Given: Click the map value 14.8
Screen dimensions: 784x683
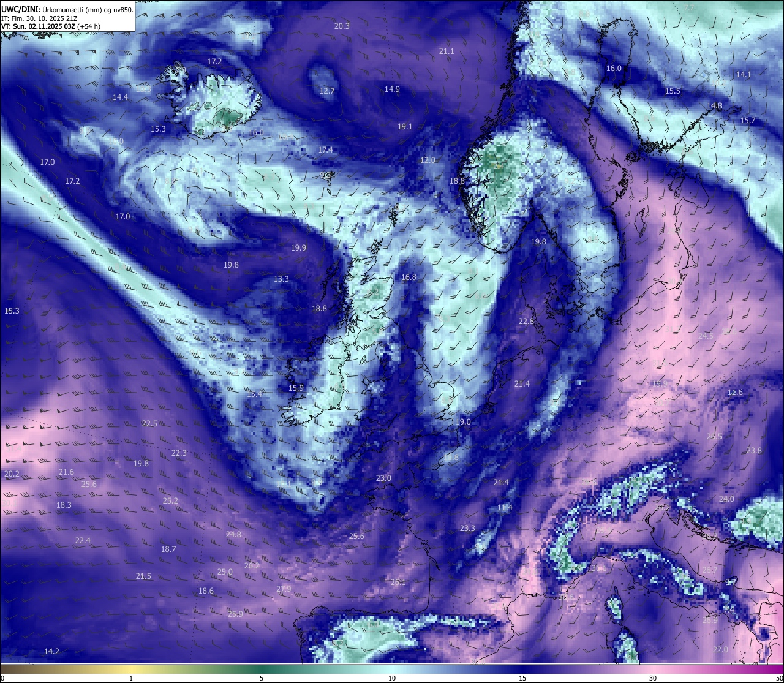Looking at the screenshot, I should pyautogui.click(x=714, y=106).
